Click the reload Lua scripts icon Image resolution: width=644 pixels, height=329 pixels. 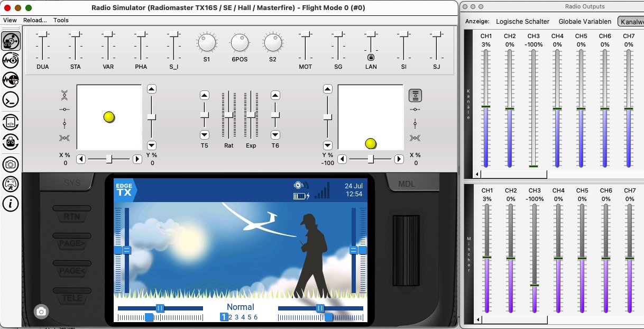click(11, 123)
